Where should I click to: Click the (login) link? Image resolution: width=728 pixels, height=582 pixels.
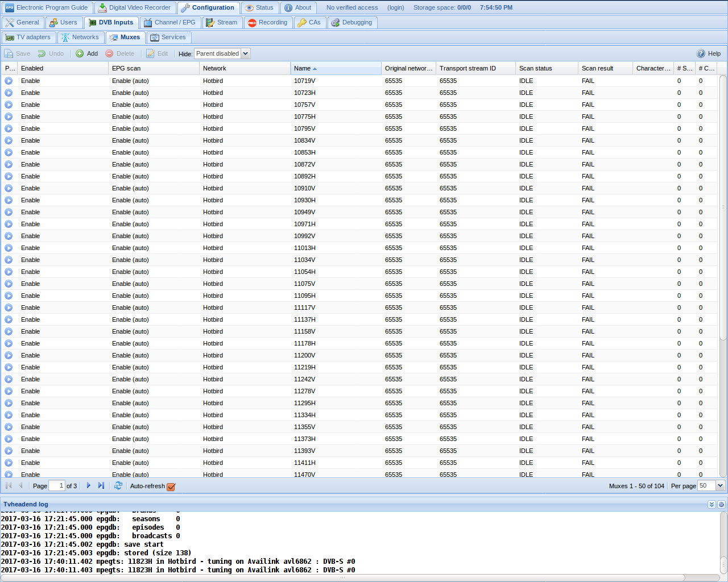(395, 8)
